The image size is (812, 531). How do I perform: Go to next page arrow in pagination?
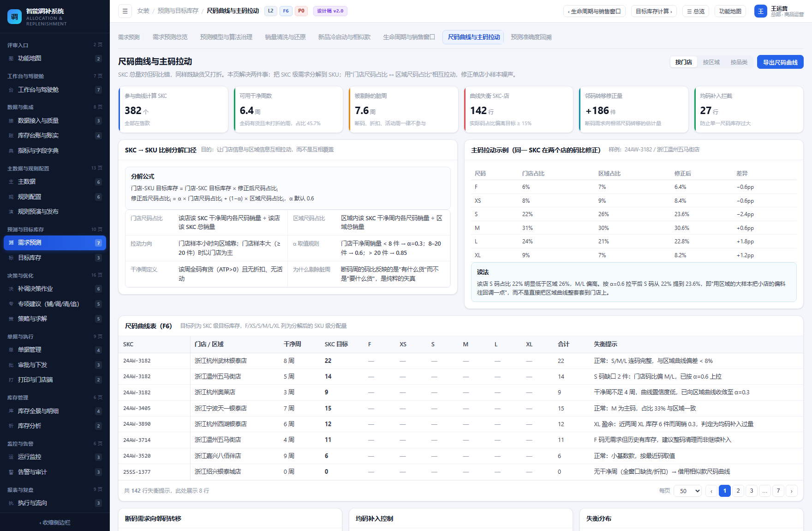pyautogui.click(x=792, y=491)
